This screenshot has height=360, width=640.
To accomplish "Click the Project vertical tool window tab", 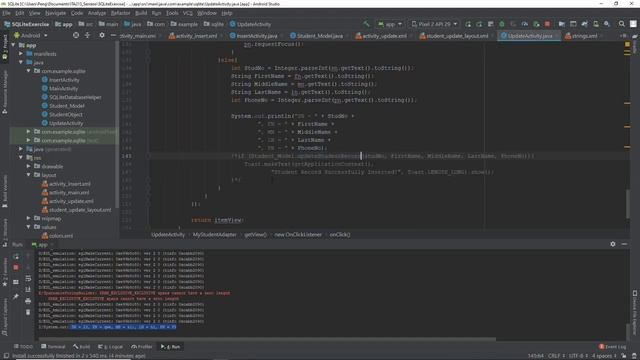I will pyautogui.click(x=5, y=48).
